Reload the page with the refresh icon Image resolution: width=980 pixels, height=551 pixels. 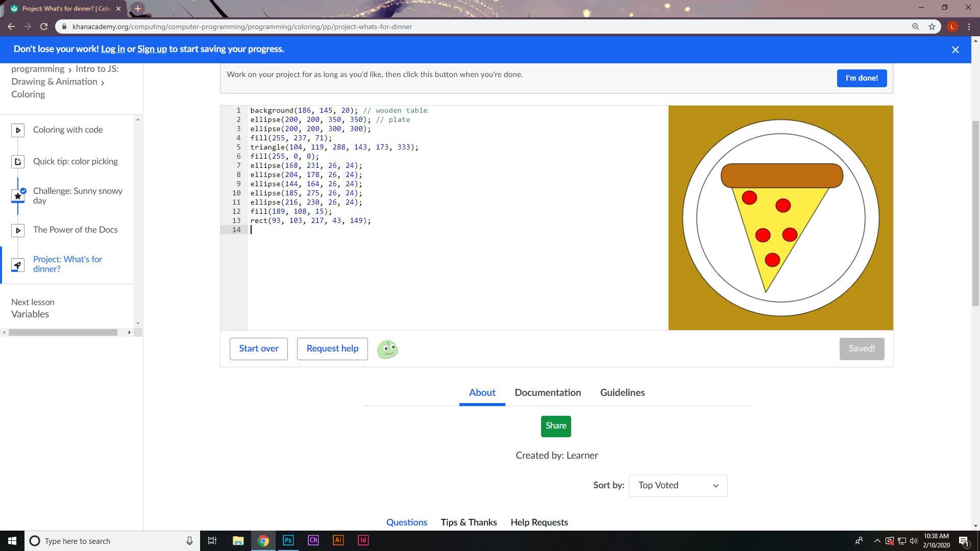point(44,27)
